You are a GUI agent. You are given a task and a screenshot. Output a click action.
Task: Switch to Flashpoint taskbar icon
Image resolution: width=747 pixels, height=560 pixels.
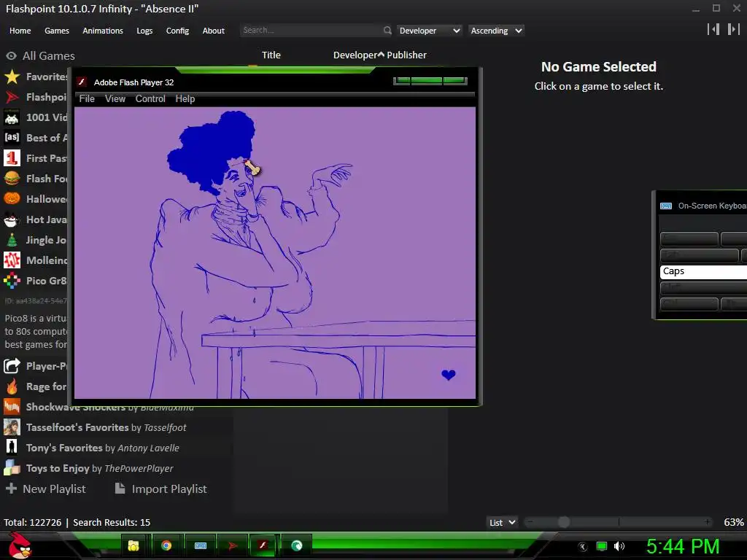click(233, 545)
